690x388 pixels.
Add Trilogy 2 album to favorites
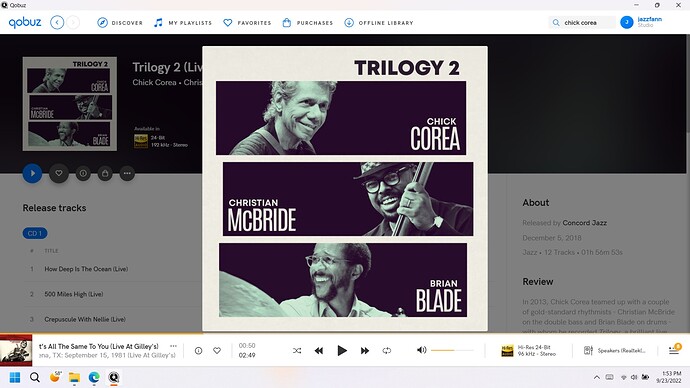(x=59, y=173)
